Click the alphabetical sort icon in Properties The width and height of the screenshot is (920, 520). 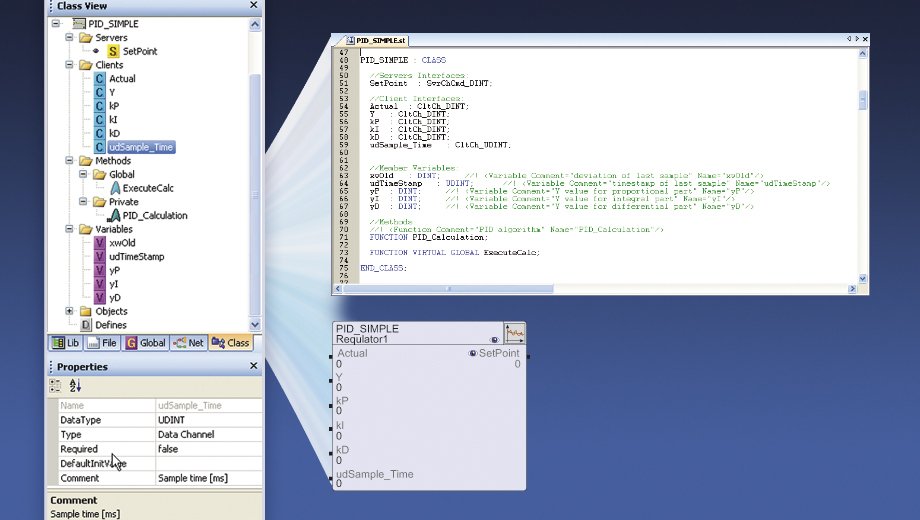pyautogui.click(x=75, y=386)
